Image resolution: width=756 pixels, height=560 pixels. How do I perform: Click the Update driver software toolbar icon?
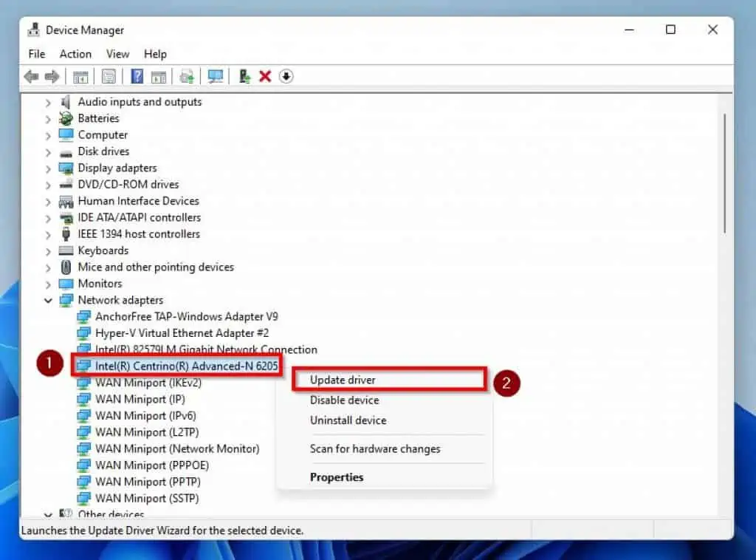click(x=186, y=76)
